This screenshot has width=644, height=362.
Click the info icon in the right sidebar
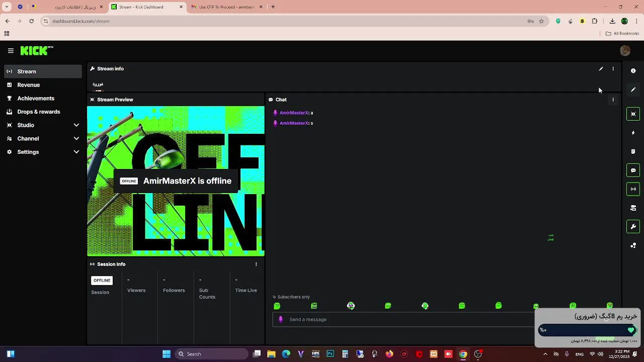coord(633,71)
